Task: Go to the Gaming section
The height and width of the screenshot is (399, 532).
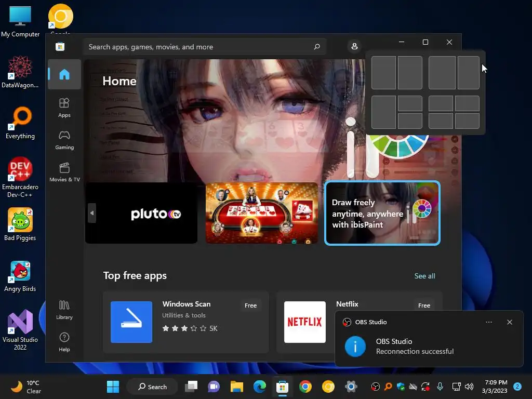Action: click(64, 140)
